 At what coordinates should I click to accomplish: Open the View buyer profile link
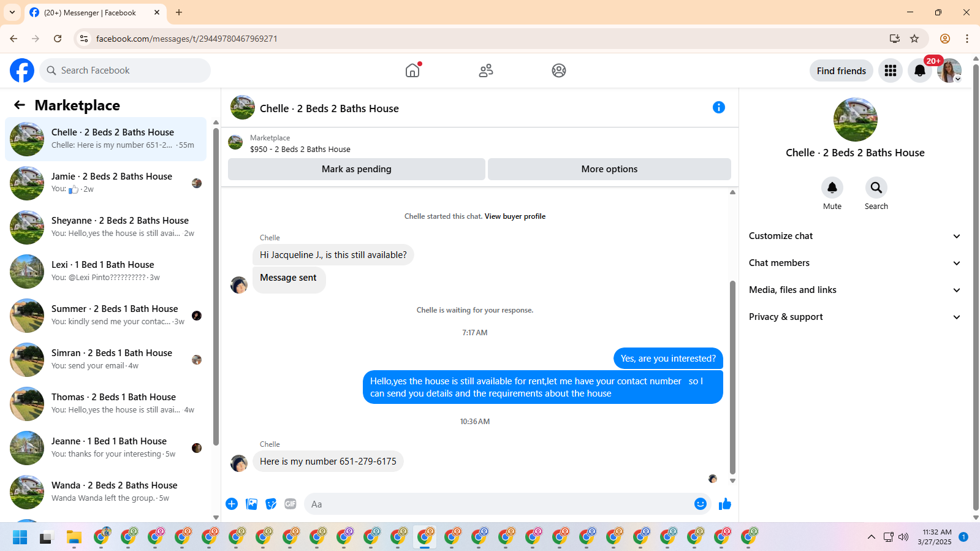pyautogui.click(x=515, y=216)
